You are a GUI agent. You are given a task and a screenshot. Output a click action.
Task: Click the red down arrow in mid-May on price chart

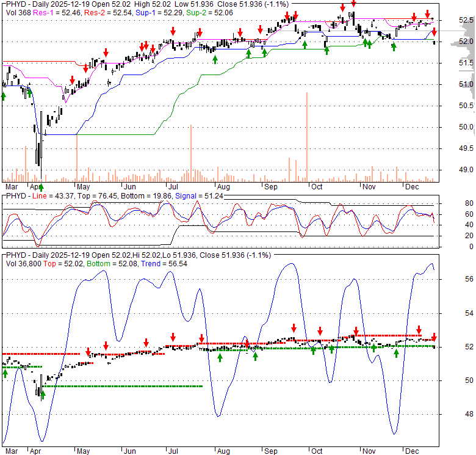tap(105, 53)
